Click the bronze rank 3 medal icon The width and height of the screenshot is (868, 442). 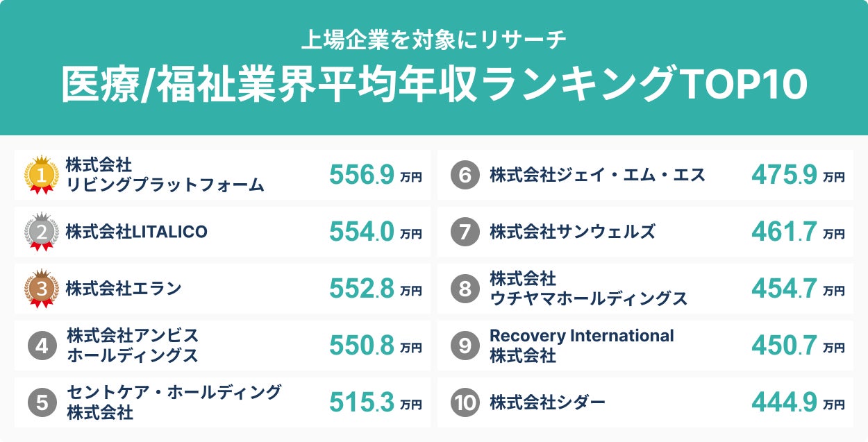point(42,289)
